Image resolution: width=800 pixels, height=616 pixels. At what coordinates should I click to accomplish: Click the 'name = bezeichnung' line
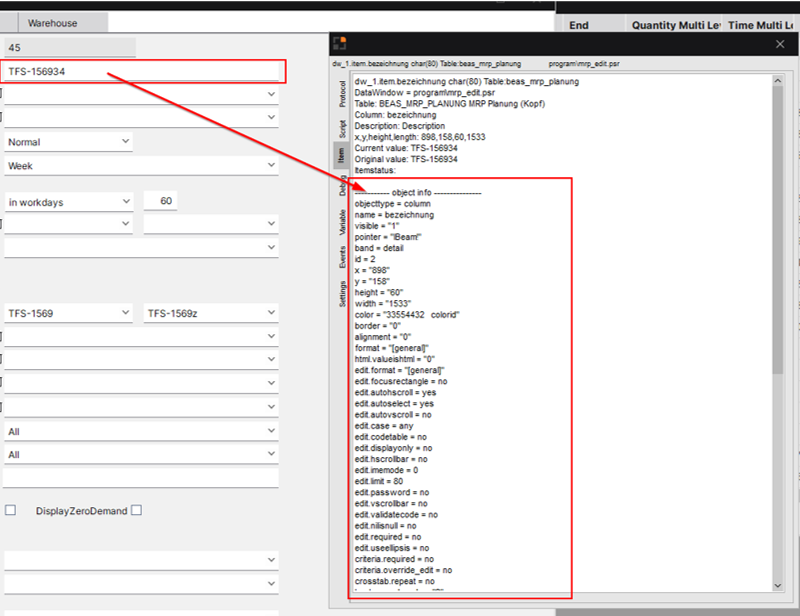tap(394, 215)
